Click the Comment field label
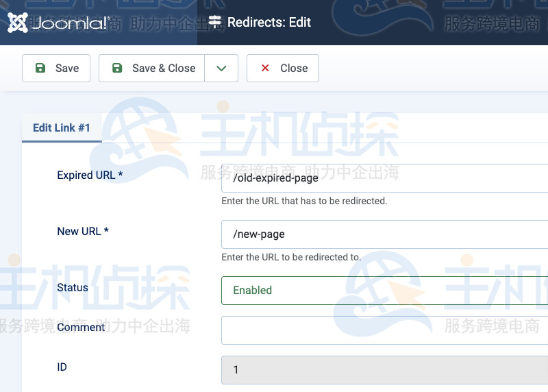548x392 pixels. (x=81, y=328)
